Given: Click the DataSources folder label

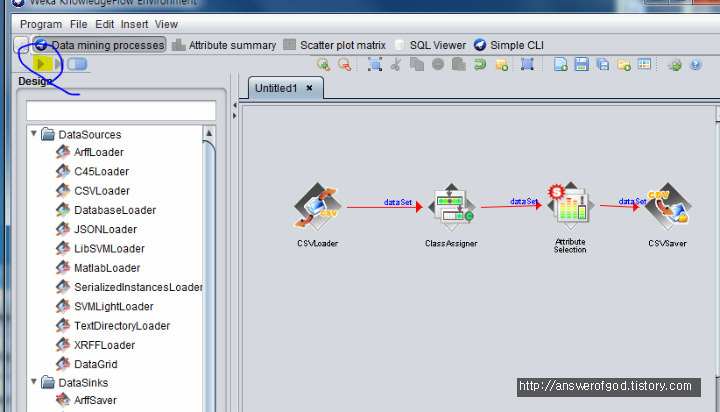Looking at the screenshot, I should point(90,135).
